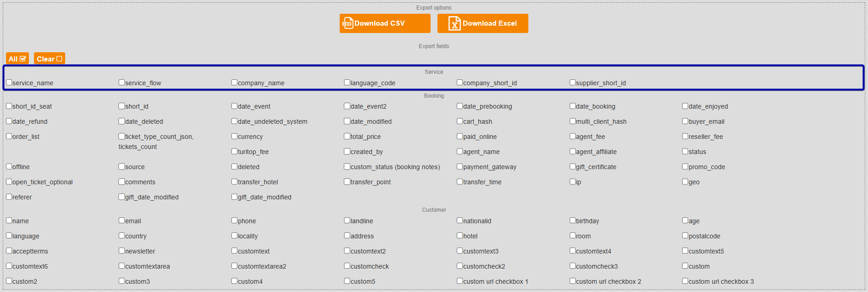Tick the company_name field checkbox
The width and height of the screenshot is (868, 292).
(235, 83)
